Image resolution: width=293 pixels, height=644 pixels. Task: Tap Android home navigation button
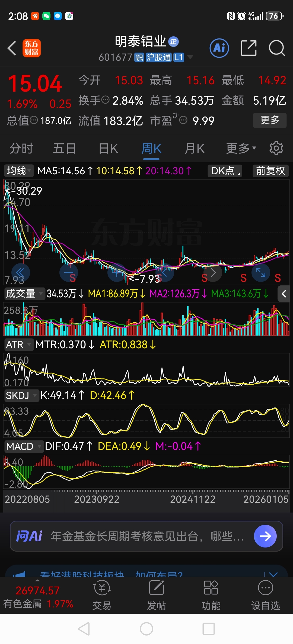tap(146, 629)
